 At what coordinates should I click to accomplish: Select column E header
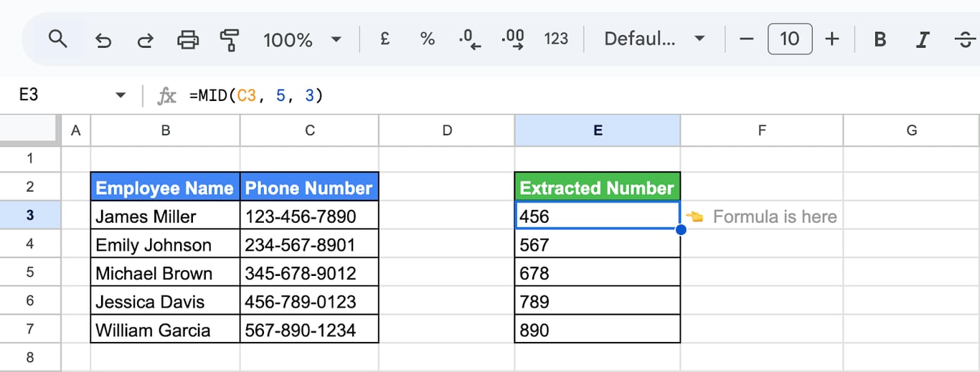[x=598, y=130]
